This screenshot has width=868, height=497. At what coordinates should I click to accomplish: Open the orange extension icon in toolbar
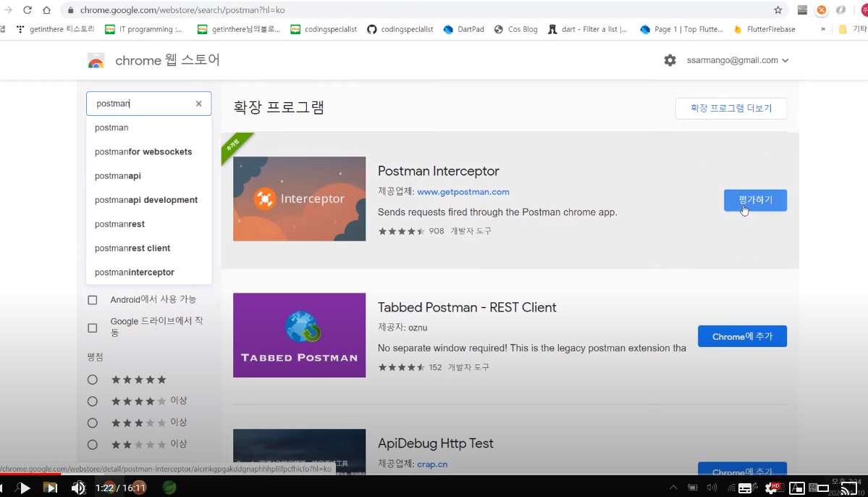pyautogui.click(x=822, y=10)
